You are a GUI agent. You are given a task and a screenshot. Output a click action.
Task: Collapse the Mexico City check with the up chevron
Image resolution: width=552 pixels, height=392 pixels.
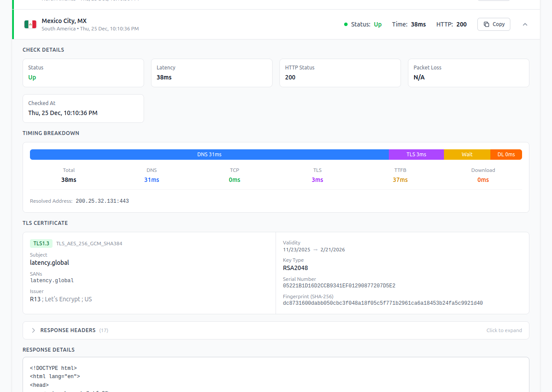pos(525,25)
